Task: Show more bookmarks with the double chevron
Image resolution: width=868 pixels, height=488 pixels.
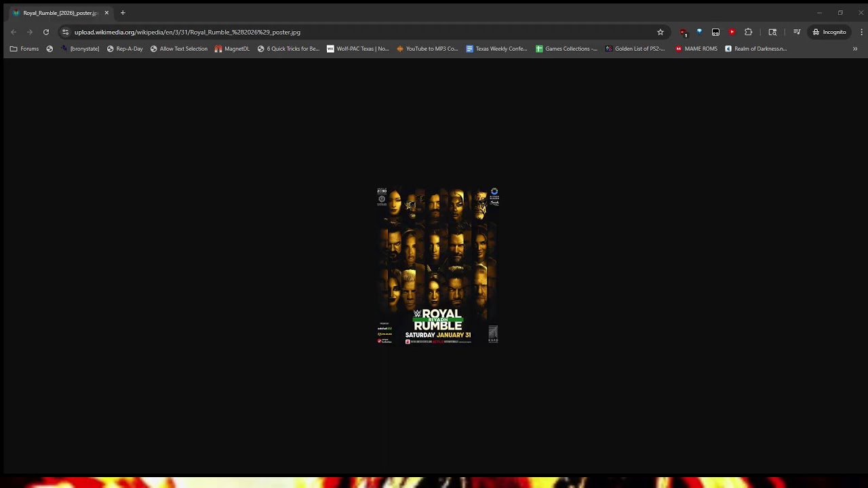Action: 855,49
